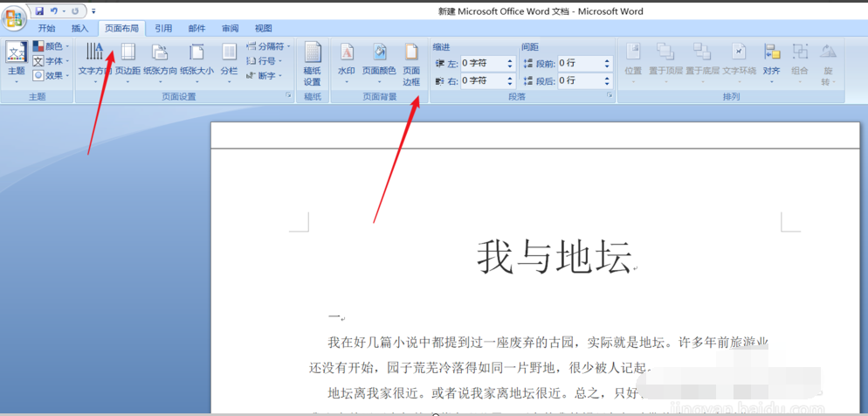Click the section heading 一
The width and height of the screenshot is (868, 416).
pos(334,317)
